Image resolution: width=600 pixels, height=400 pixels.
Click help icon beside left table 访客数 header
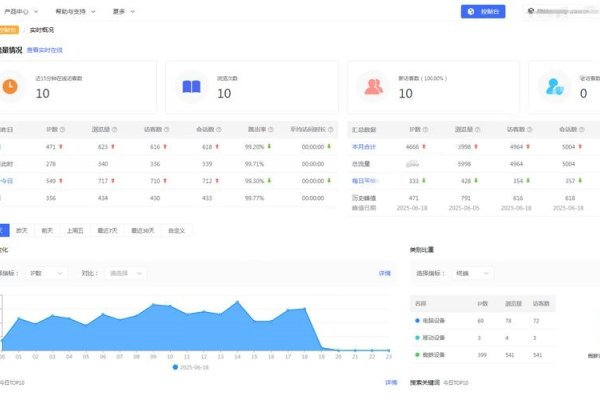click(166, 130)
